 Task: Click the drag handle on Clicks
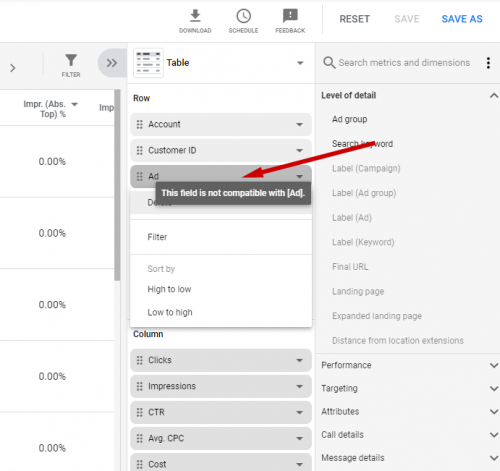[140, 360]
